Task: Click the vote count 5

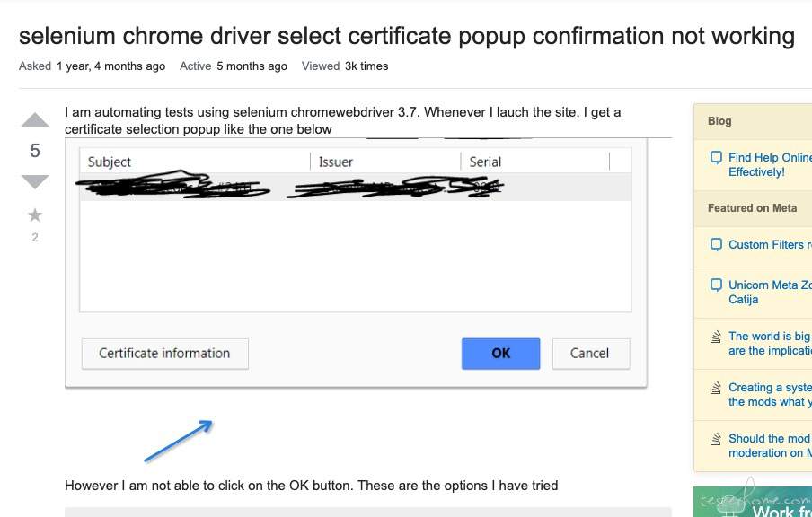Action: (x=35, y=151)
